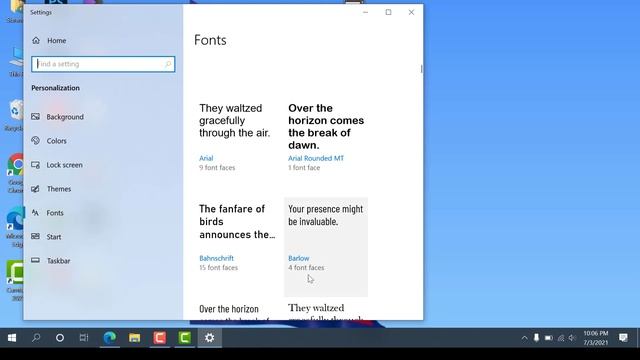Open Task View
This screenshot has height=360, width=640.
pyautogui.click(x=84, y=338)
